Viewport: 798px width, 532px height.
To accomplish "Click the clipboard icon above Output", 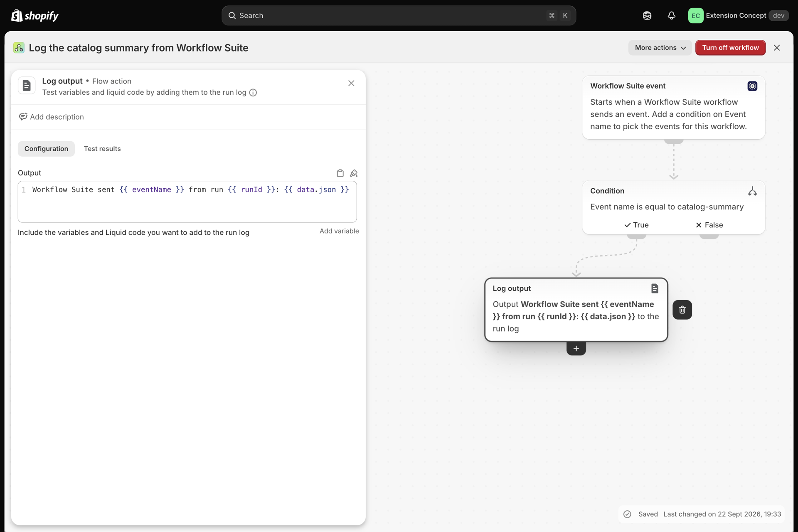I will tap(340, 173).
